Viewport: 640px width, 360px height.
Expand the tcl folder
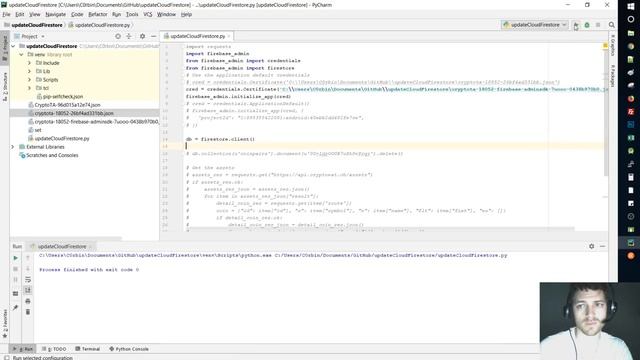point(29,88)
